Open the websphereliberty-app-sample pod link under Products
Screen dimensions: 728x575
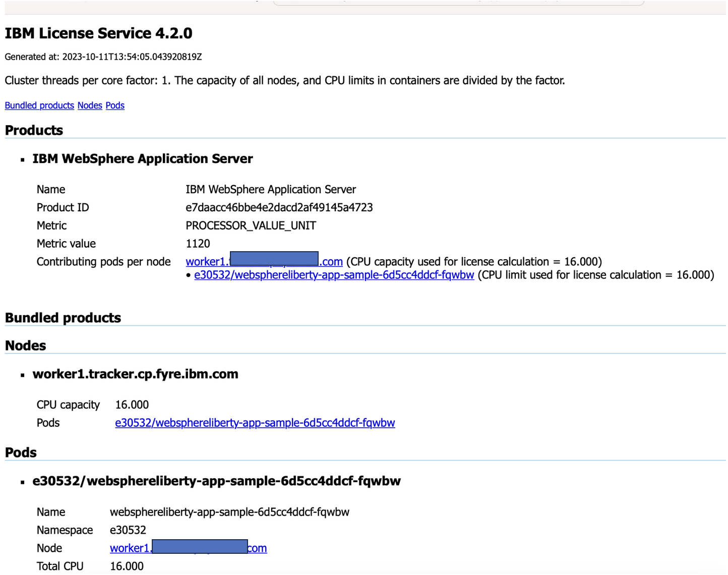334,275
